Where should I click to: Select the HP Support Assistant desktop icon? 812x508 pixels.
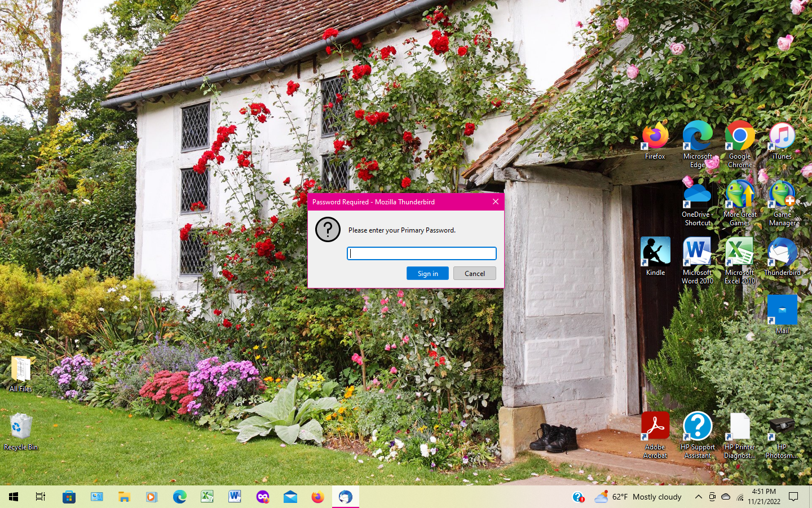pos(698,435)
